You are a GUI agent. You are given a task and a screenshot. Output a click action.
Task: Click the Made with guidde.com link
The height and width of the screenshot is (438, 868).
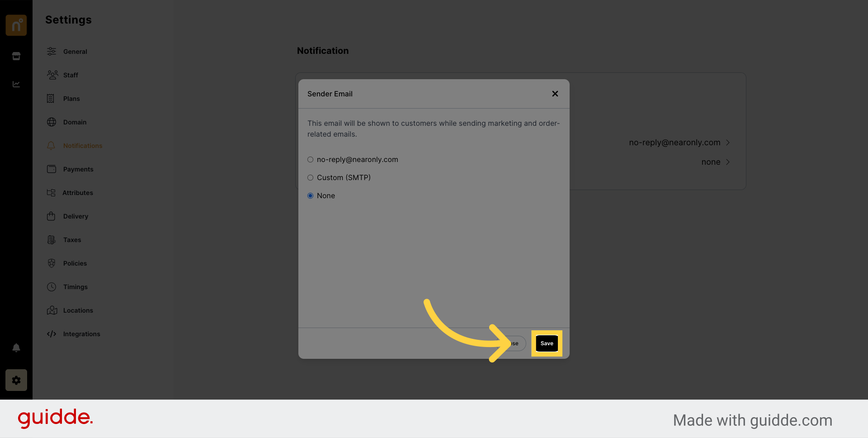point(753,420)
